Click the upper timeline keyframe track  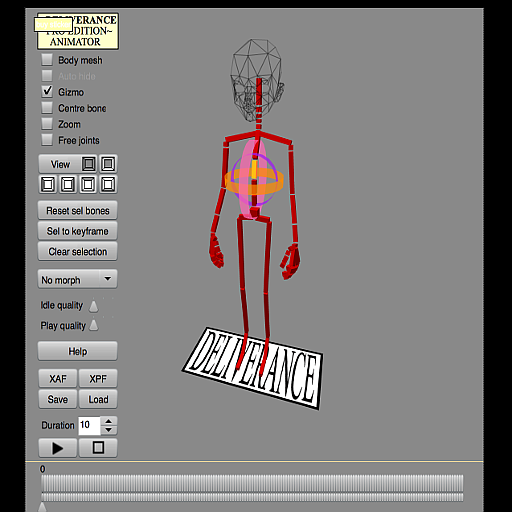coord(252,483)
